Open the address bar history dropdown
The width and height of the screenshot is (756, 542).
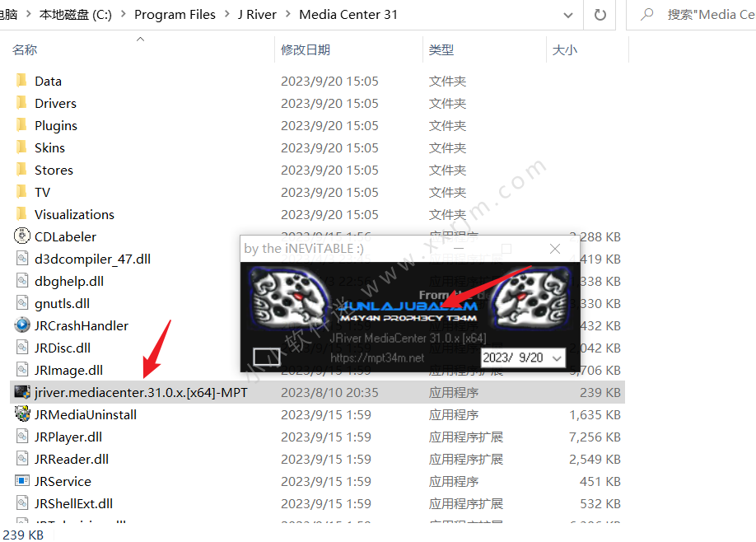click(x=568, y=16)
